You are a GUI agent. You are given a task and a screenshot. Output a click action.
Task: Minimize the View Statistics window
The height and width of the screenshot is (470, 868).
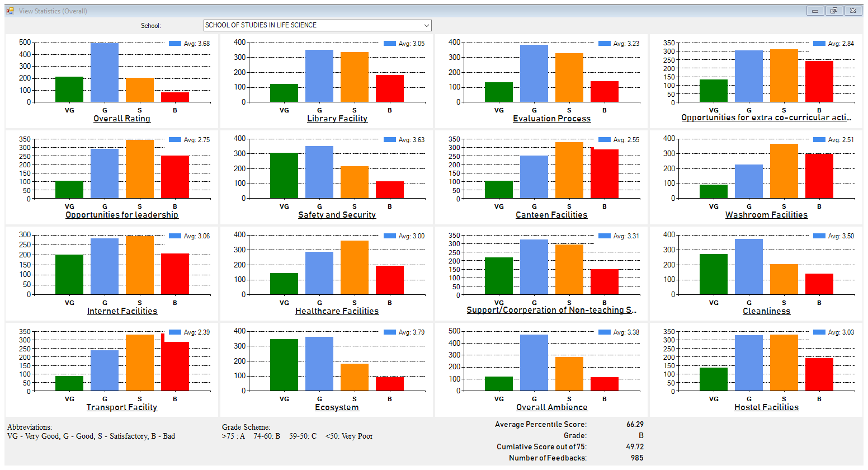click(815, 11)
